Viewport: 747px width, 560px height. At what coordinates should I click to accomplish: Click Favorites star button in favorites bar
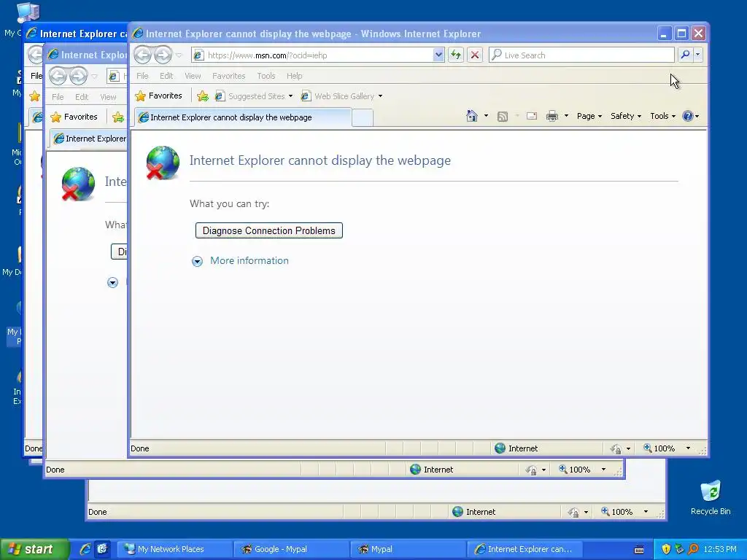point(158,96)
